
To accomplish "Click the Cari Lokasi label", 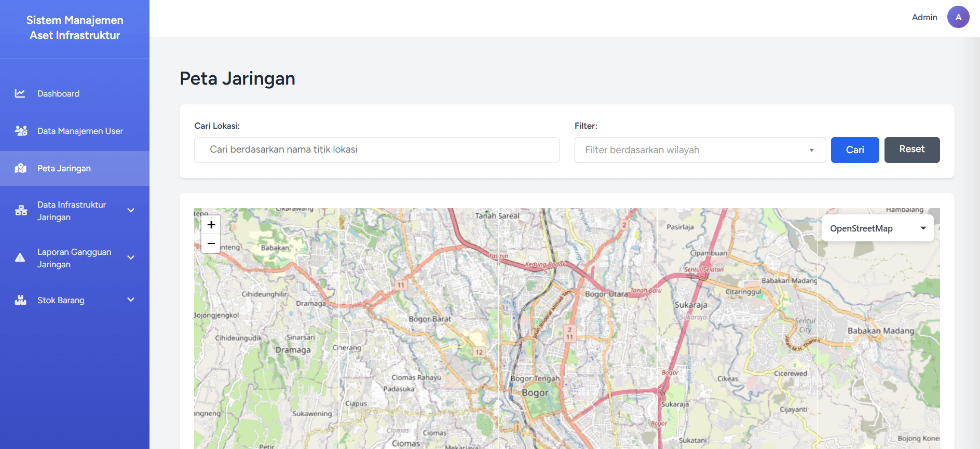I will [217, 126].
